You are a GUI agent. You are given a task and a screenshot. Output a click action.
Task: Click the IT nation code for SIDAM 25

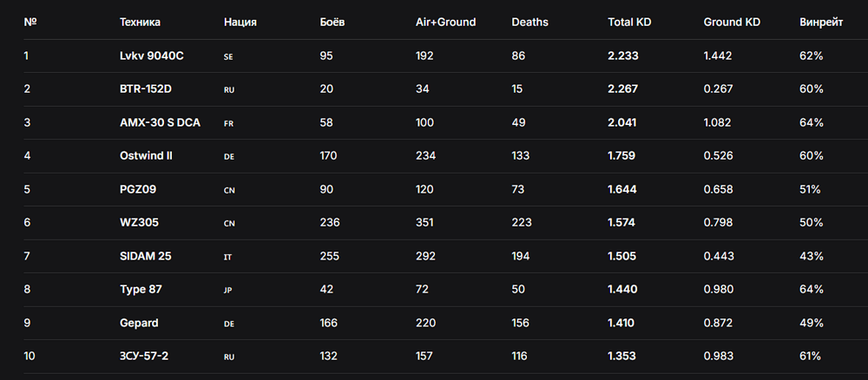coord(228,257)
